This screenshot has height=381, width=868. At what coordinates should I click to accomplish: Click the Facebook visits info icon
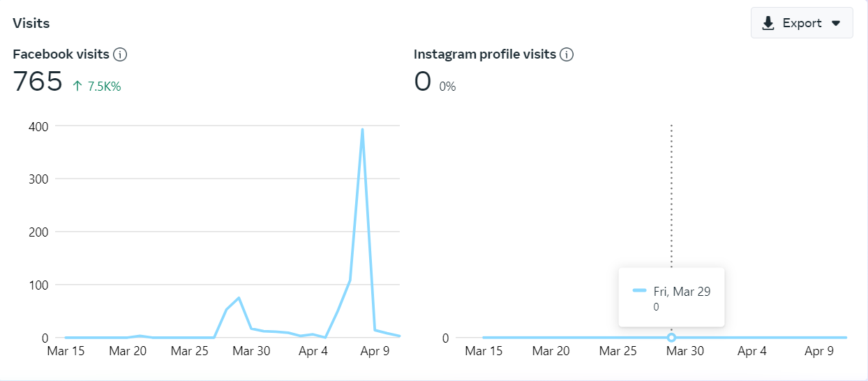120,54
